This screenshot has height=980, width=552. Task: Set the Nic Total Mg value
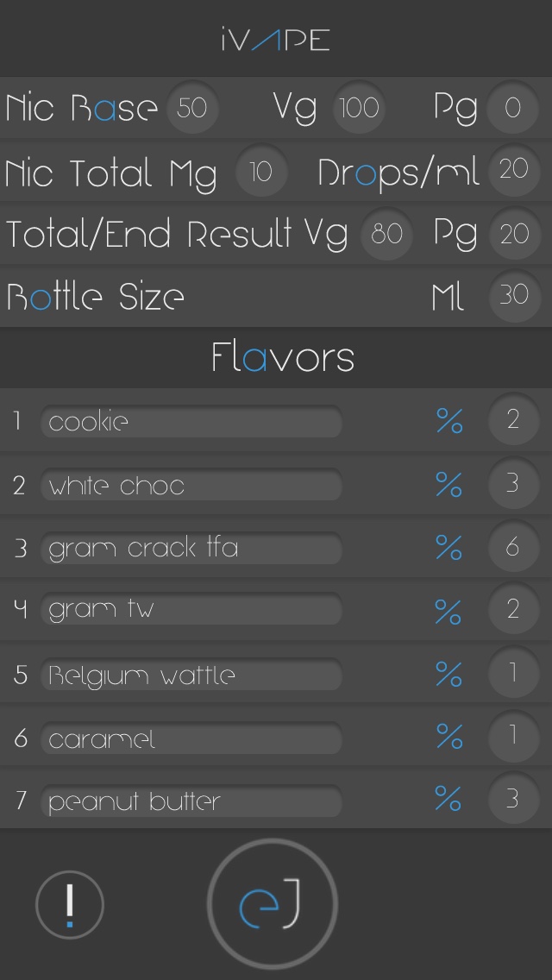260,172
